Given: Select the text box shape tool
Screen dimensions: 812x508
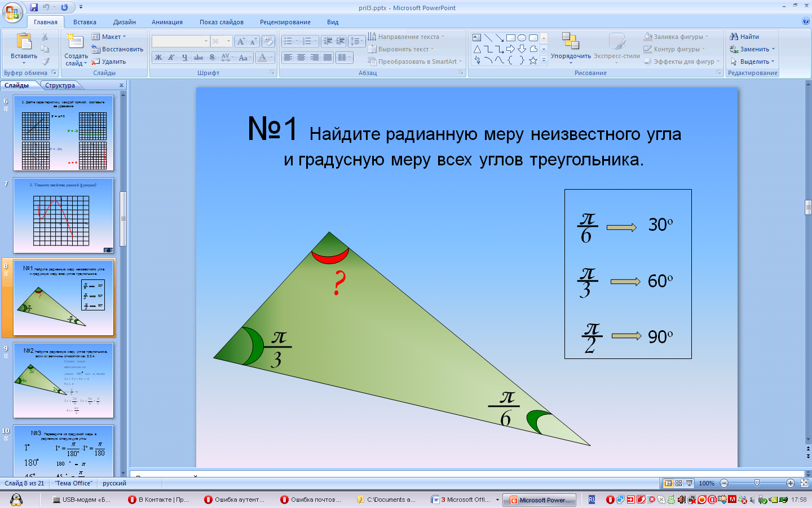Looking at the screenshot, I should click(x=477, y=38).
